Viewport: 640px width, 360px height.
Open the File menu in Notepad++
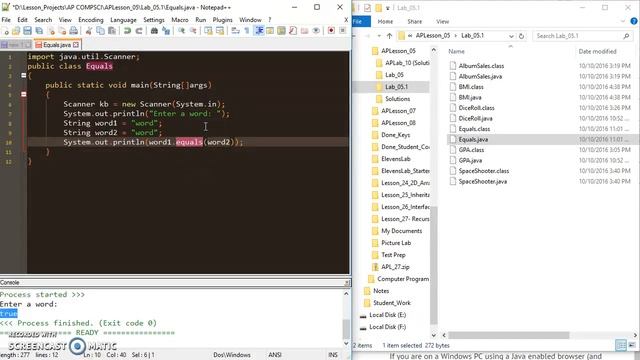click(6, 20)
